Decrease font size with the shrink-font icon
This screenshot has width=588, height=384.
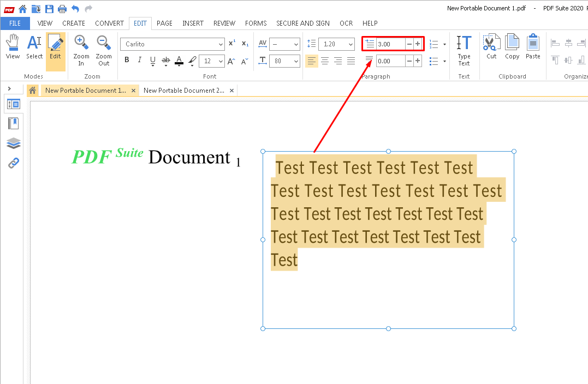(x=245, y=61)
